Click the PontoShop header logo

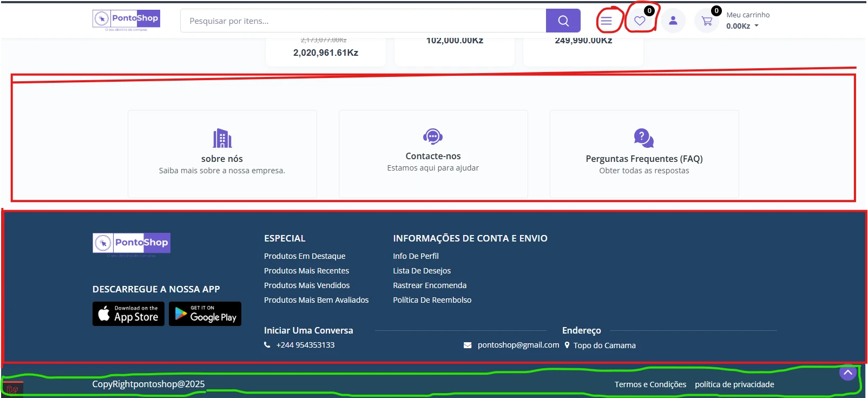click(127, 19)
